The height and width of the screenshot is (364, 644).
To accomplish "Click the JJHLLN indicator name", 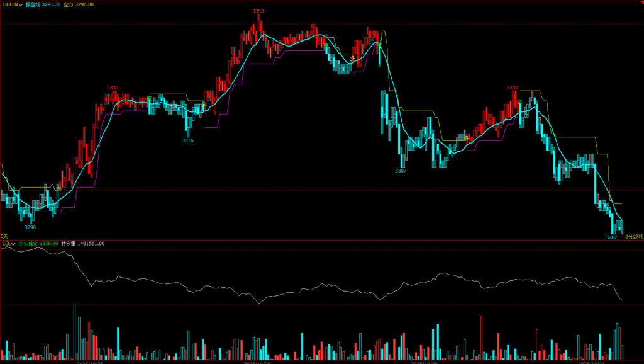I will coord(9,4).
